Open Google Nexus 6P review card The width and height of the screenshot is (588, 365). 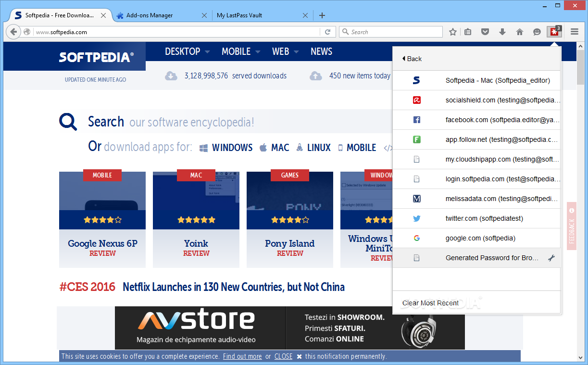click(102, 219)
